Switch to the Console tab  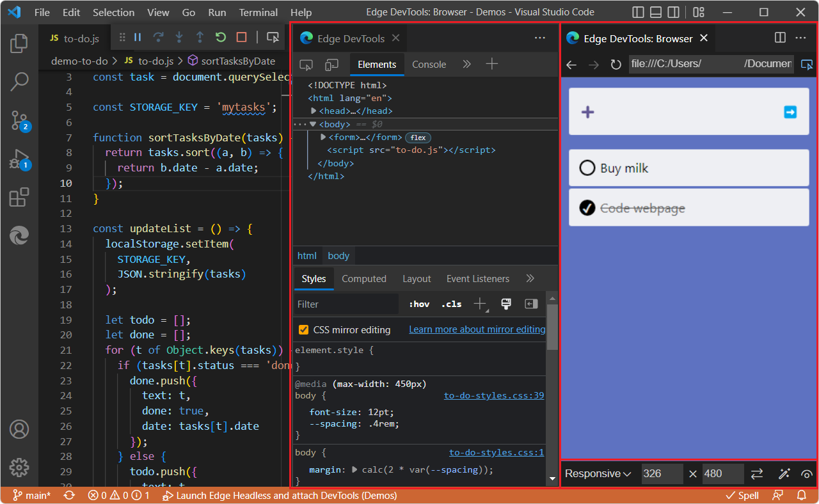tap(429, 64)
